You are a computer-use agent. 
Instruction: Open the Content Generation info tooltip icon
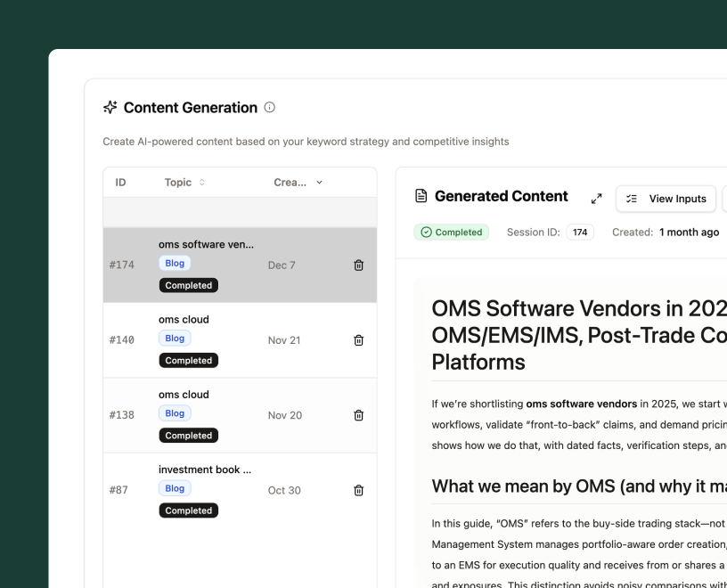tap(269, 107)
